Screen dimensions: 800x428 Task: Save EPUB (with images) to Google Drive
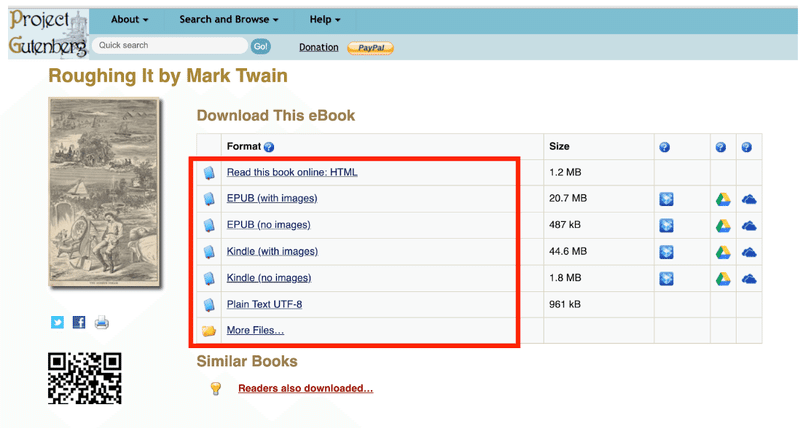pos(723,199)
